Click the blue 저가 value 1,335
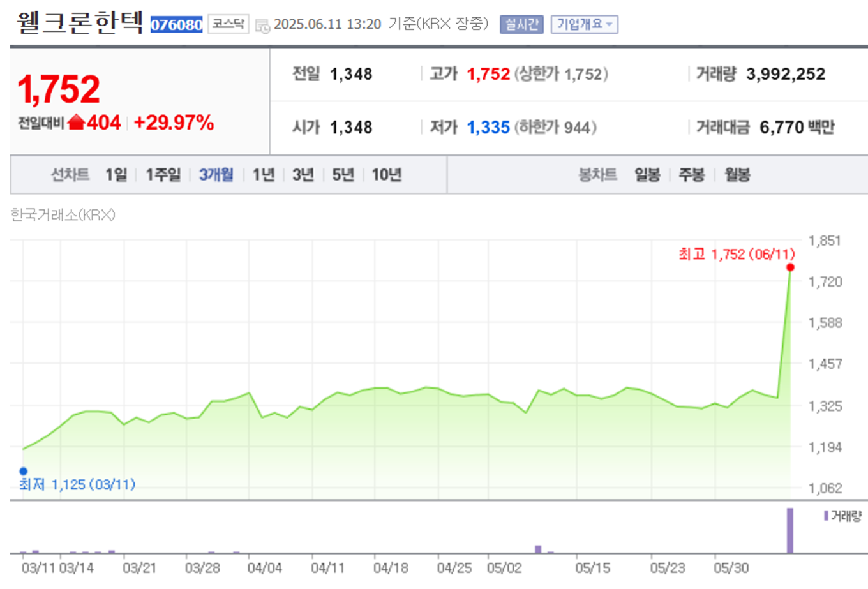The height and width of the screenshot is (589, 868). [488, 127]
